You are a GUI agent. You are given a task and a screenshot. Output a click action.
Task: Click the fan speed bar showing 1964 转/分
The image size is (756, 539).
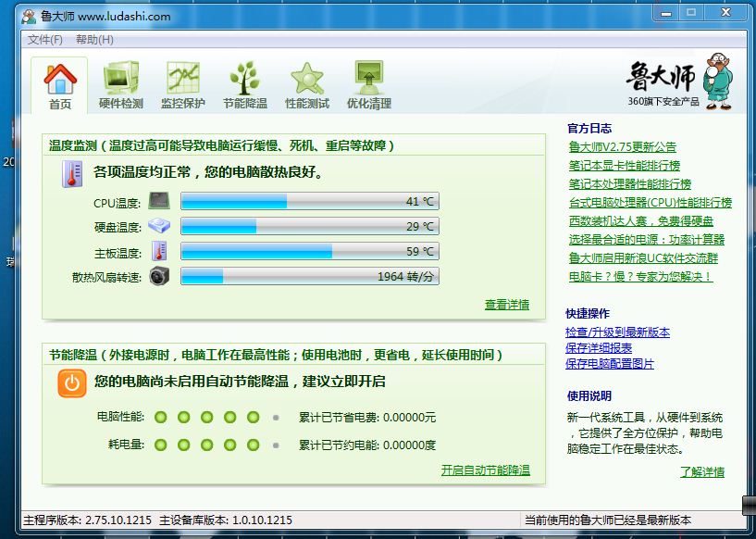pos(310,276)
